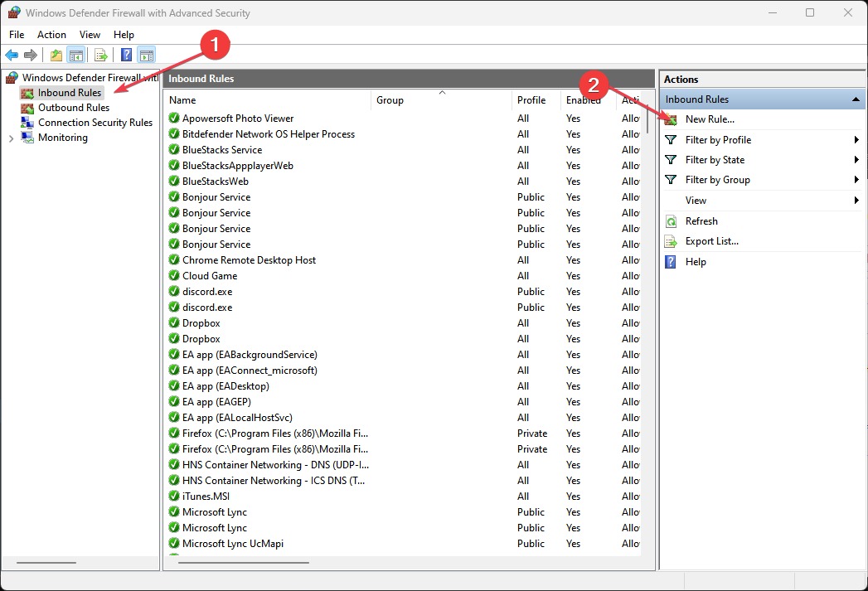The height and width of the screenshot is (591, 868).
Task: Click the Filter by State funnel icon
Action: (x=671, y=160)
